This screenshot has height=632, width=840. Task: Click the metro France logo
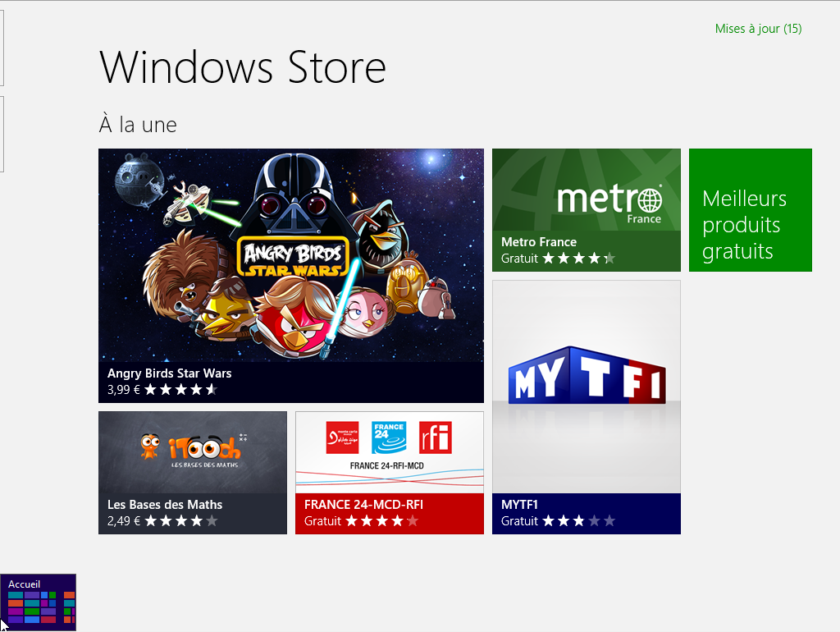609,204
